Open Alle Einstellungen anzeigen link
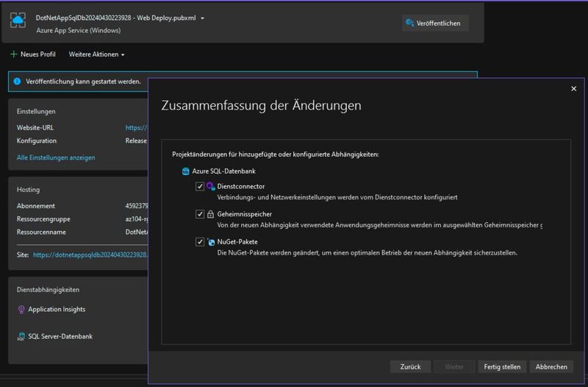This screenshot has width=588, height=387. click(x=56, y=157)
